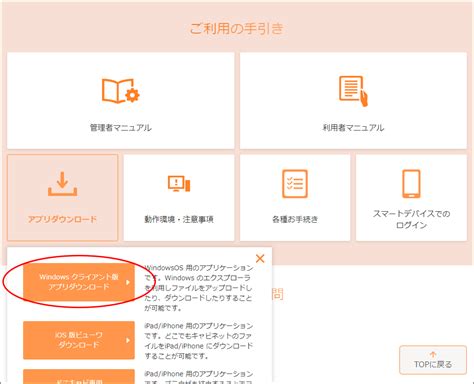
Task: Click Windows クライアント版 アプリダウンロード button
Action: pos(79,282)
